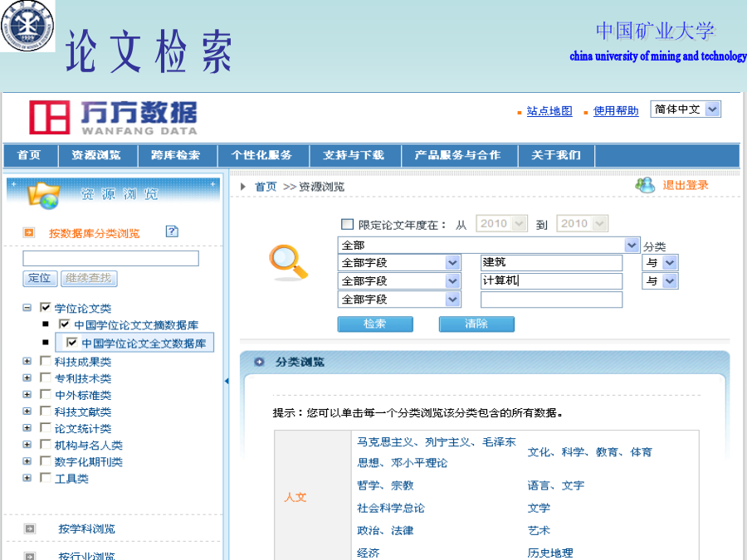747x560 pixels.
Task: Open the 个性化服务 navigation tab
Action: 263,155
